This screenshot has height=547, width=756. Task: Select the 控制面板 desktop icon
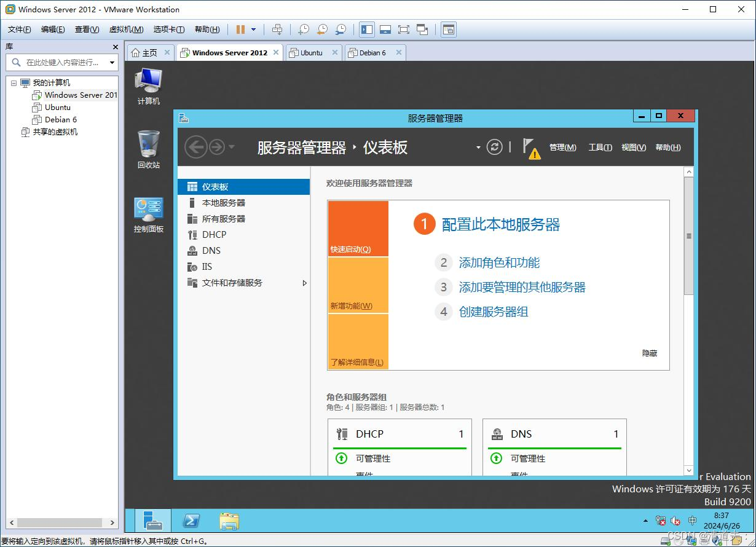[149, 215]
